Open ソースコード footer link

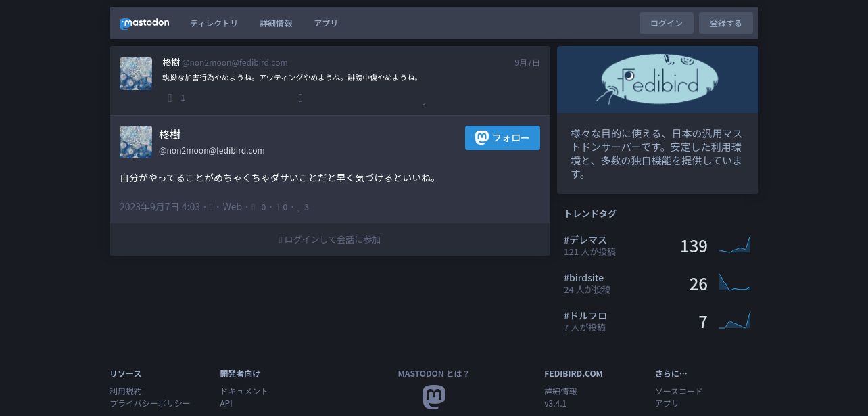click(679, 391)
